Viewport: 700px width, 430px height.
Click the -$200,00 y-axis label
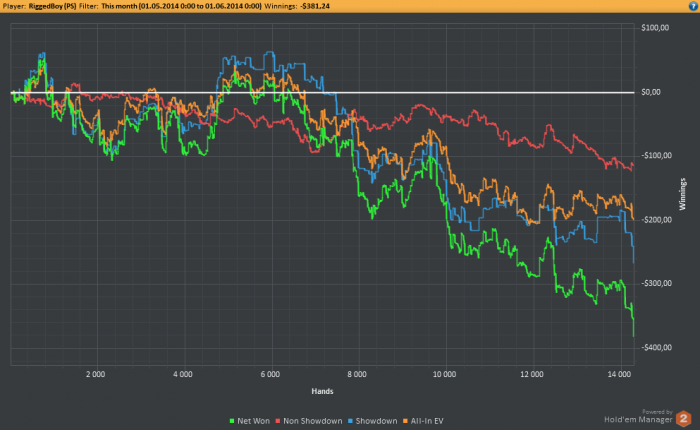(656, 220)
